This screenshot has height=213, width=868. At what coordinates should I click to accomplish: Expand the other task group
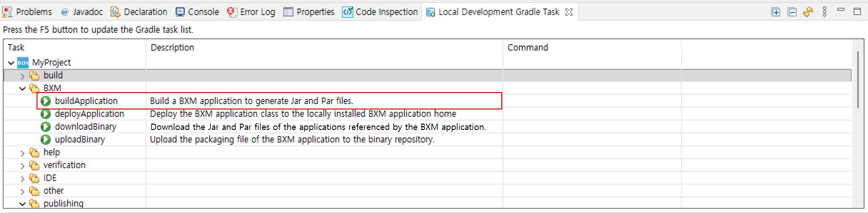(22, 191)
